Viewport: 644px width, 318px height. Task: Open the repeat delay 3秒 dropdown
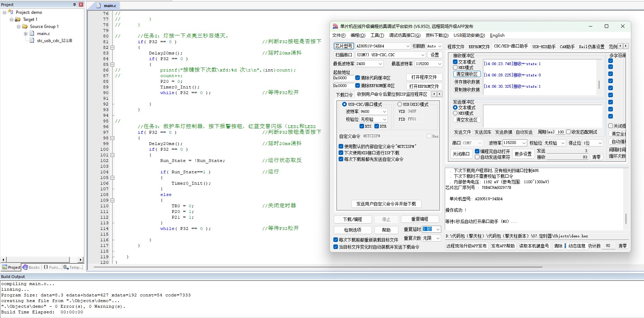tap(438, 229)
